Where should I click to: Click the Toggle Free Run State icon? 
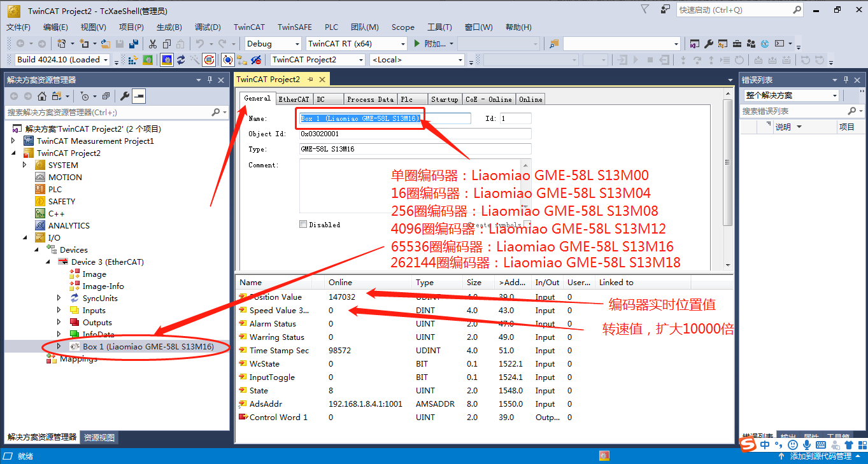click(x=209, y=60)
